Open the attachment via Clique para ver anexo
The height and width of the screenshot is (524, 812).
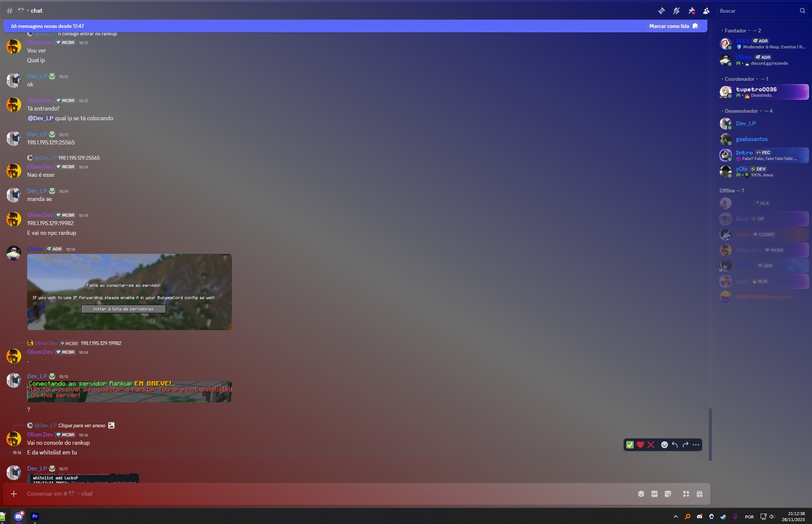[x=82, y=425]
